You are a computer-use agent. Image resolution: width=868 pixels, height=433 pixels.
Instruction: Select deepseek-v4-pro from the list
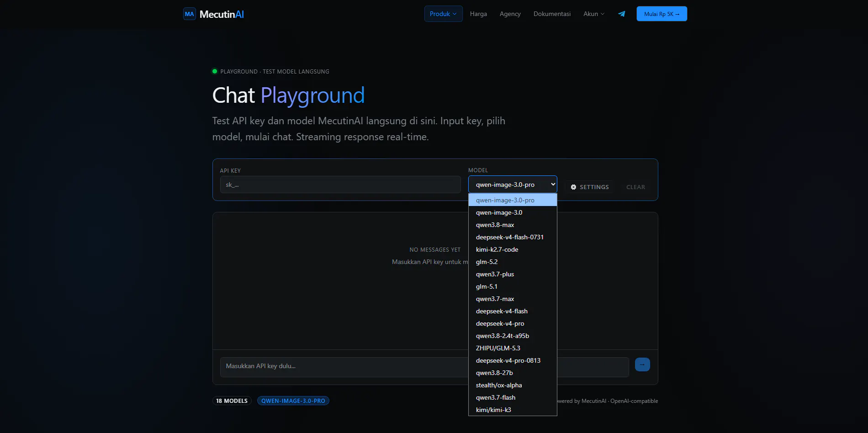pyautogui.click(x=513, y=323)
